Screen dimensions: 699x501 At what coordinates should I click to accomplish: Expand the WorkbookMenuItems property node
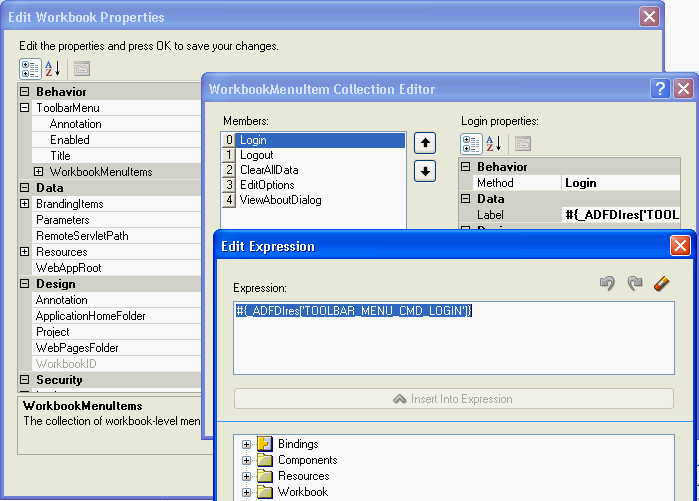tap(39, 172)
